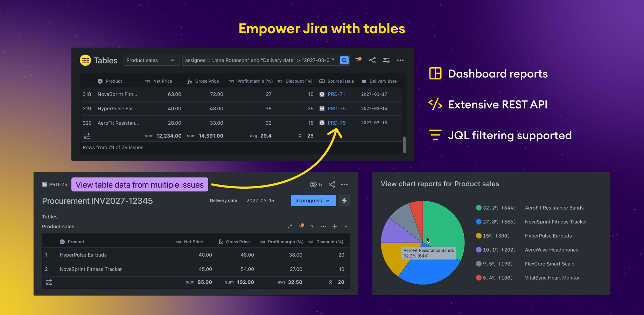
Task: Select the HyperPulse Ear... row 319 cell
Action: (117, 108)
